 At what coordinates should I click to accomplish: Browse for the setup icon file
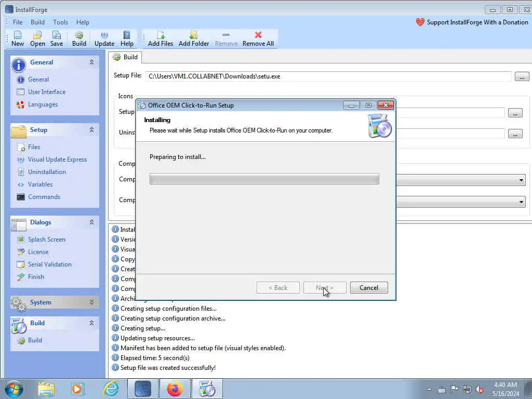pos(515,113)
